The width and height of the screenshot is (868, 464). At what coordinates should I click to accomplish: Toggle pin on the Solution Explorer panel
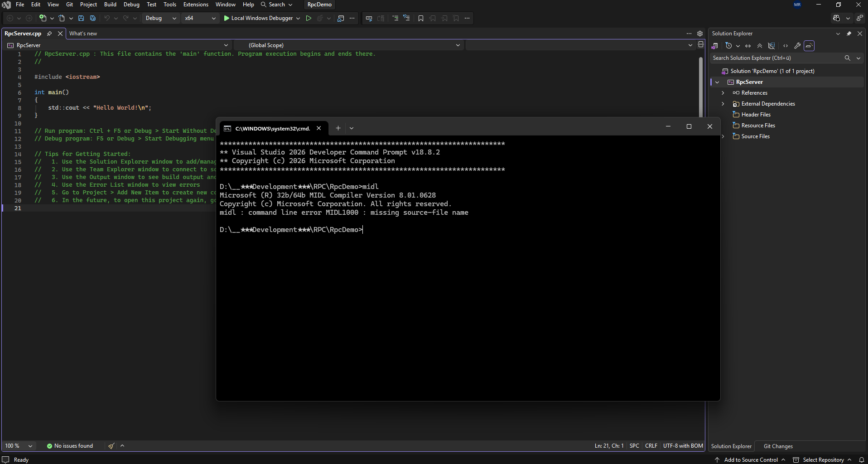coord(849,34)
